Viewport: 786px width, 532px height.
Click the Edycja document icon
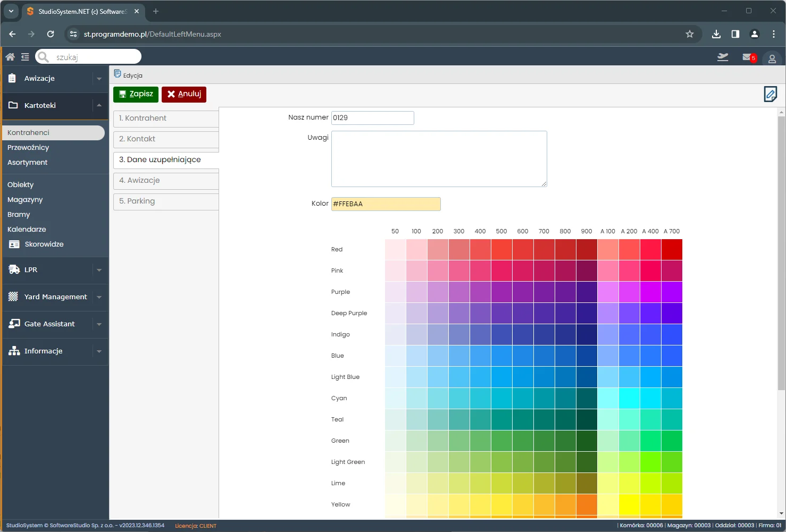click(118, 74)
